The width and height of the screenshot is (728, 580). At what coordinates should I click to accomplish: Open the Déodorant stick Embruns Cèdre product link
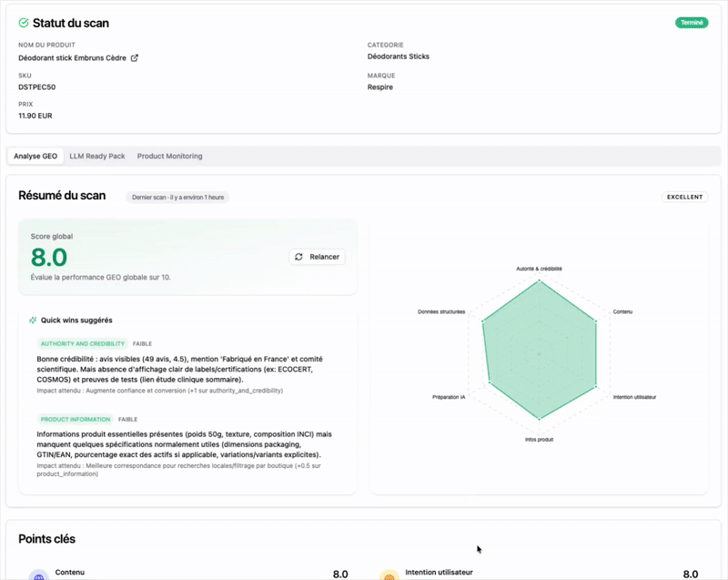coord(73,56)
